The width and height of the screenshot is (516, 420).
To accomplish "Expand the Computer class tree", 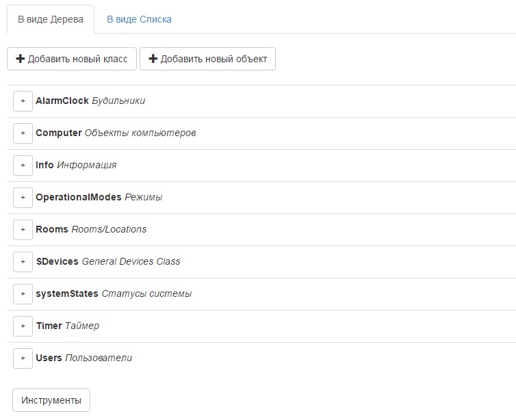I will [23, 133].
